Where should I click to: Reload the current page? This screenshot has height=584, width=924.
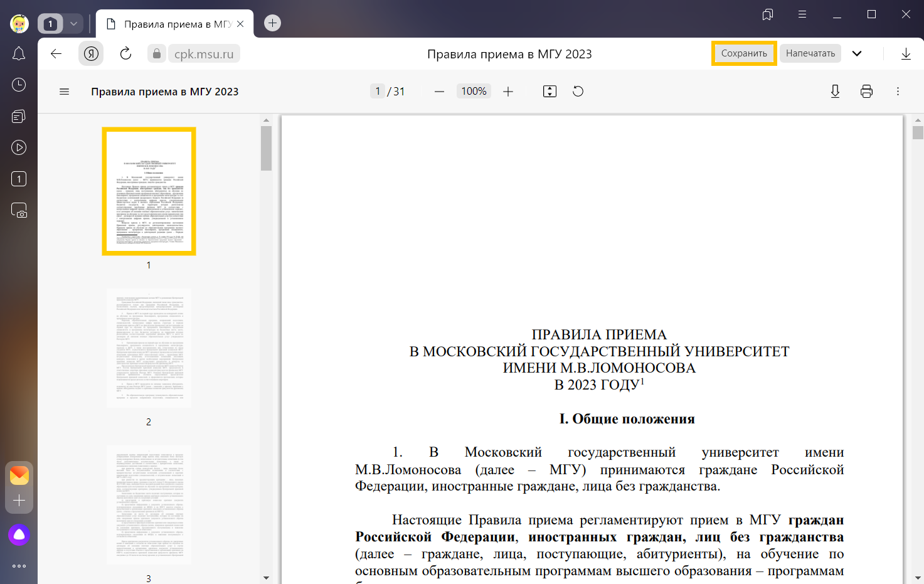125,54
